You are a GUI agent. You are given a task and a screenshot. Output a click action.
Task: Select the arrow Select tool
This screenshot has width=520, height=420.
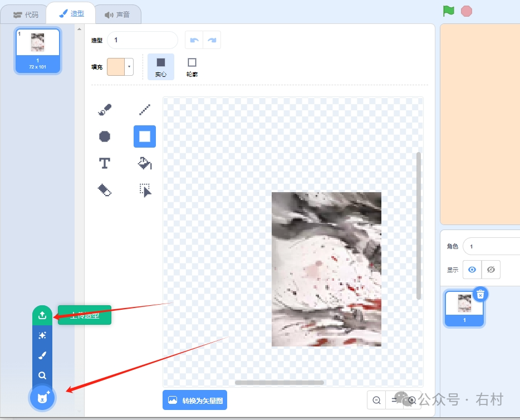144,190
